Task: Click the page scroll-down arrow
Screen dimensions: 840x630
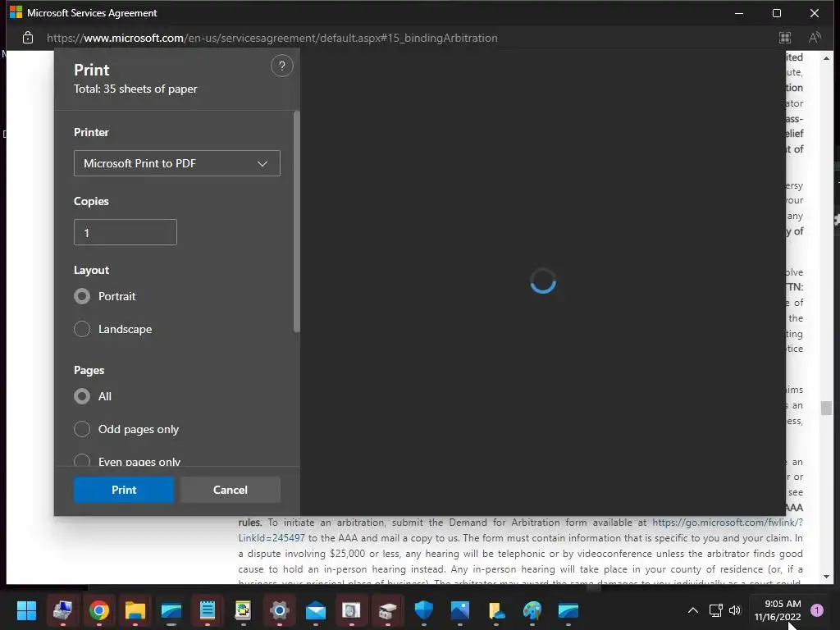Action: tap(826, 577)
